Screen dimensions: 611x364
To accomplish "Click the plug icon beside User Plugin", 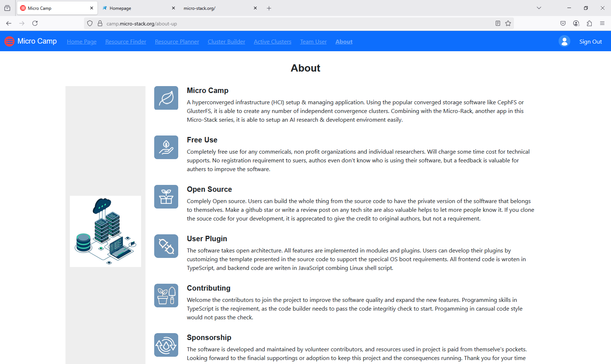I will pos(166,246).
